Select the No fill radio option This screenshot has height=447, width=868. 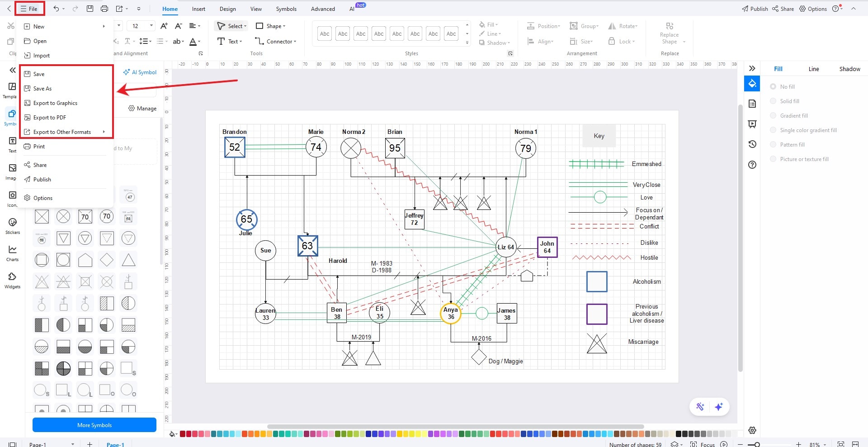773,86
